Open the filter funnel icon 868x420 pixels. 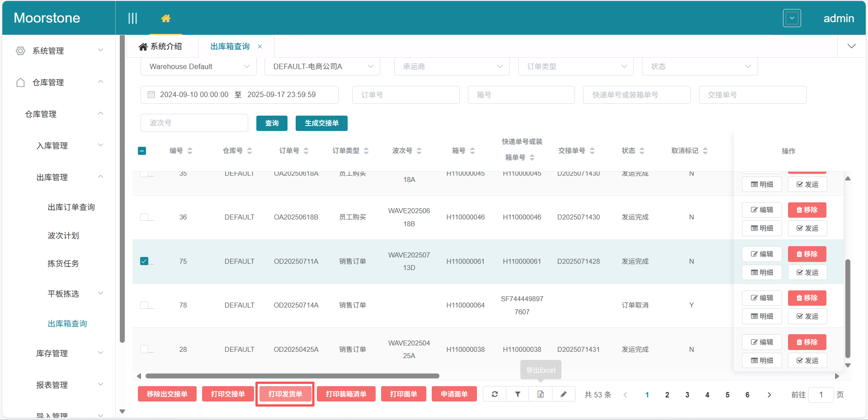pyautogui.click(x=518, y=394)
